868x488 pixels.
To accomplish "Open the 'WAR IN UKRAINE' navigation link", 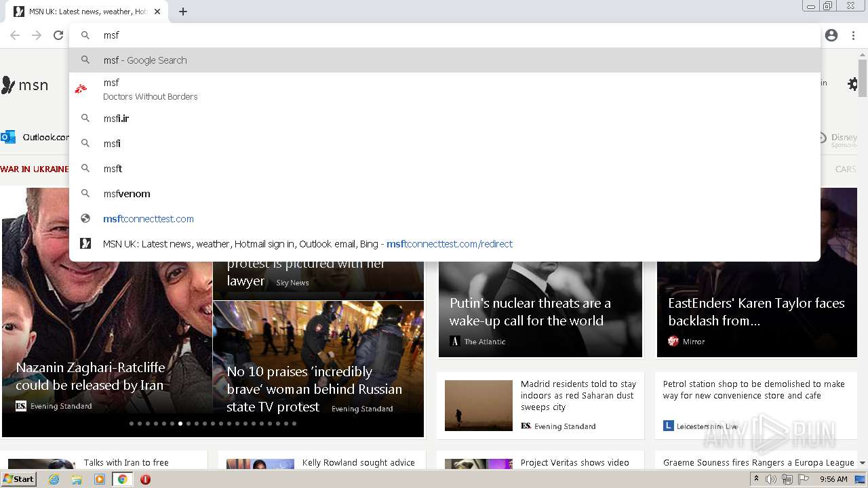I will click(x=35, y=169).
